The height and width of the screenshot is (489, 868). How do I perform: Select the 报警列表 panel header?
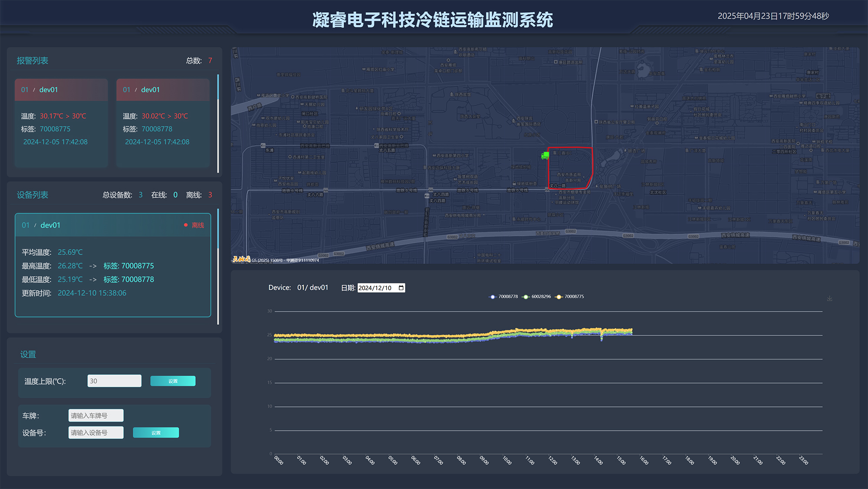click(32, 60)
